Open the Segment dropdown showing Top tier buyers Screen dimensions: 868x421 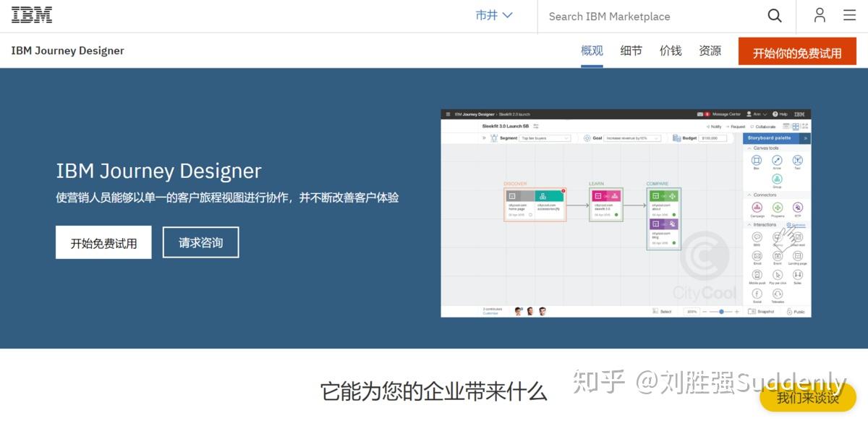546,138
